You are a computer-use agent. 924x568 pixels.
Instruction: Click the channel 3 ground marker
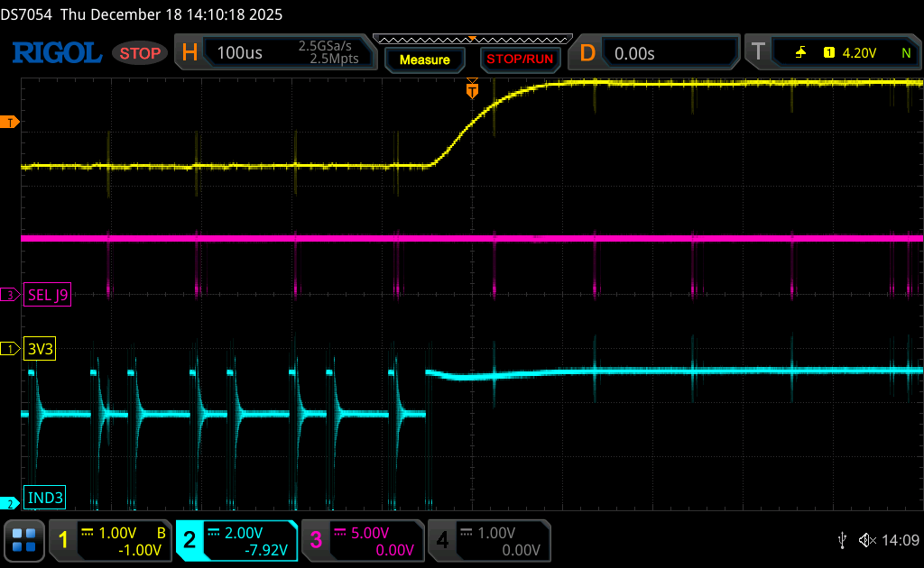pyautogui.click(x=10, y=295)
